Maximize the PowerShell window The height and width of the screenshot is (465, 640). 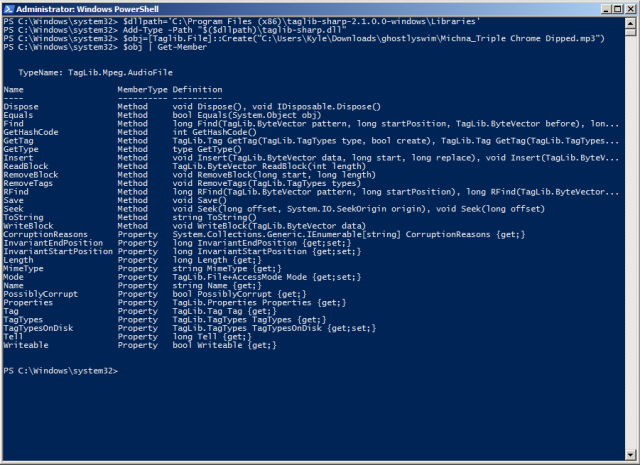point(618,9)
